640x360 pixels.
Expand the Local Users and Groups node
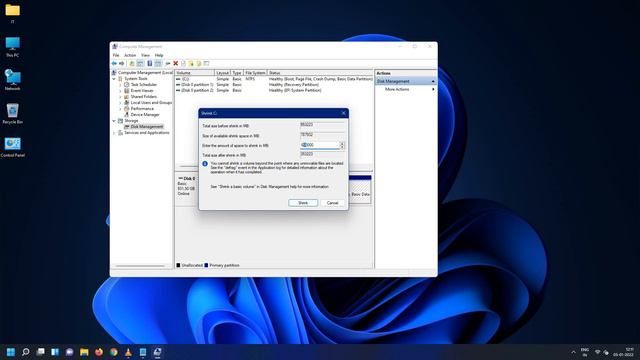point(120,103)
